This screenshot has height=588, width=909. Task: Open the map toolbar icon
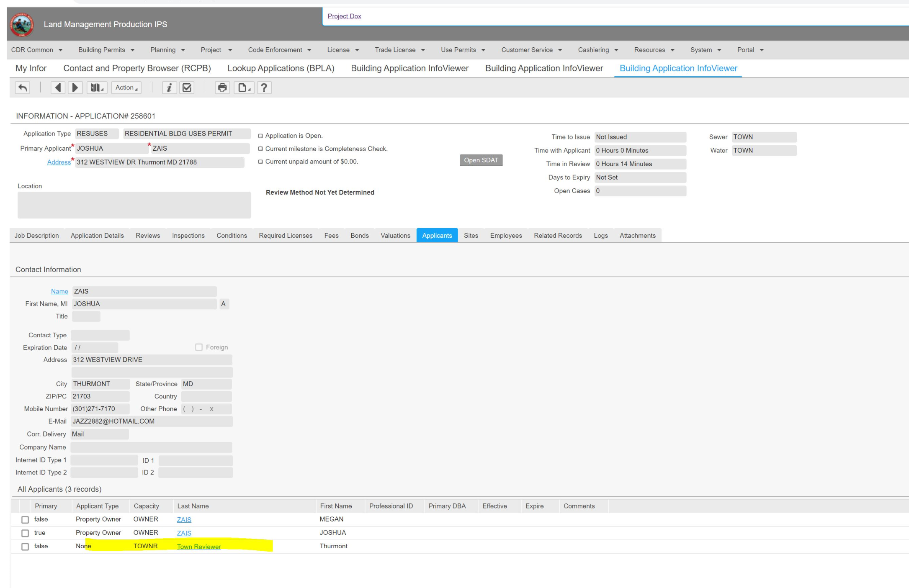pos(97,87)
